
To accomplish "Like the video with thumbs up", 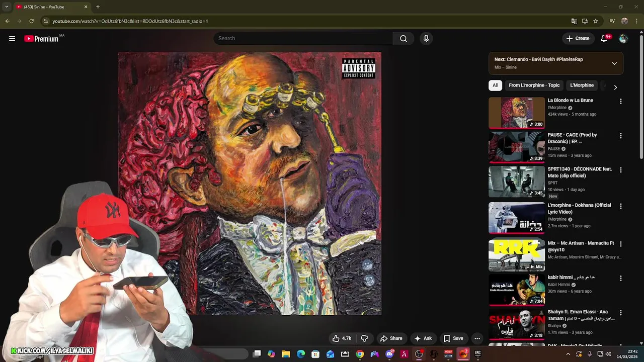I will pos(342,338).
